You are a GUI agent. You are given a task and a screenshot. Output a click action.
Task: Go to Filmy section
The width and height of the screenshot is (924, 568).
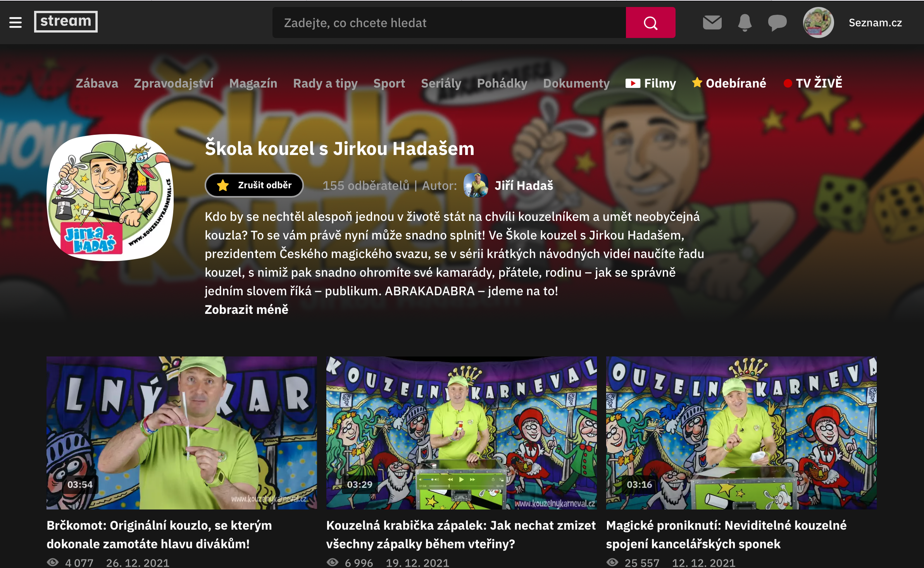(x=651, y=83)
